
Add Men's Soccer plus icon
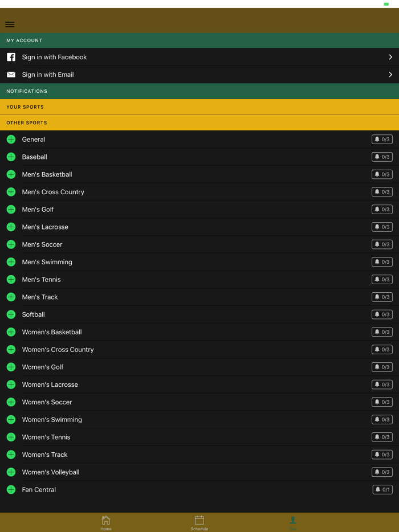pos(11,244)
